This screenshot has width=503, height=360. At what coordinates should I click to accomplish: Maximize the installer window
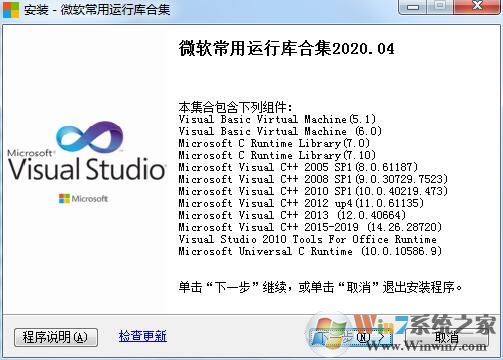pos(440,6)
